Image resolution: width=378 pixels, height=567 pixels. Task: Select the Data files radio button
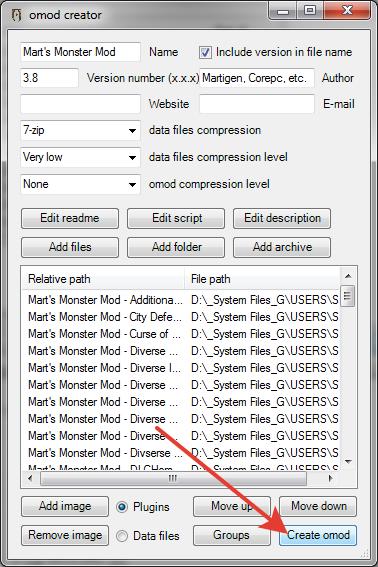[x=122, y=536]
